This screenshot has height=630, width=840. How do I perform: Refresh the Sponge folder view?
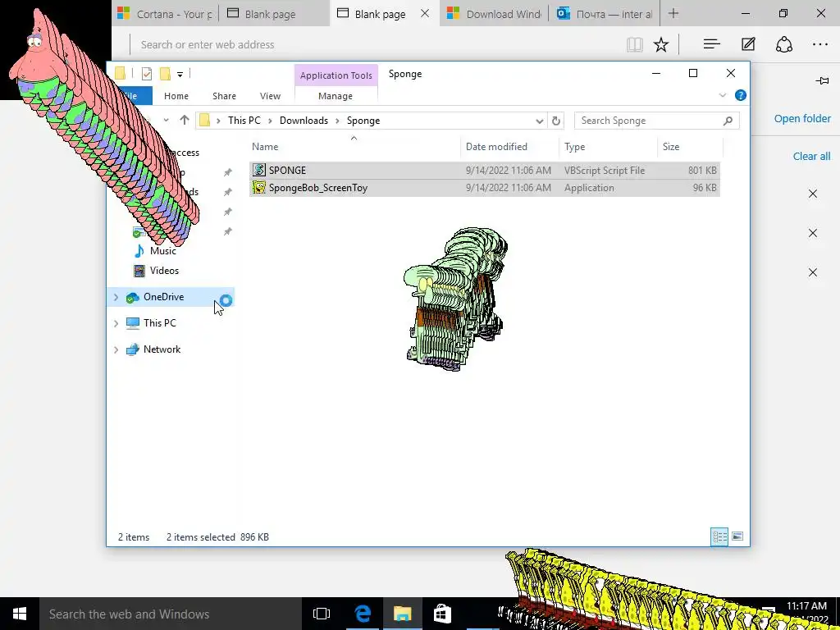click(x=556, y=121)
